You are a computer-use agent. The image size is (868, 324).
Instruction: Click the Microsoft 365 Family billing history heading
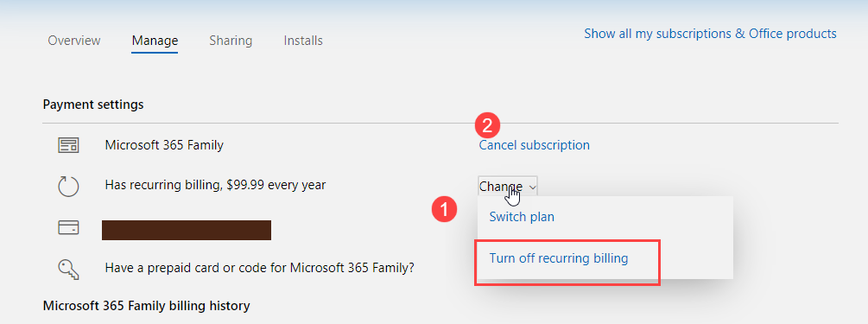coord(146,306)
